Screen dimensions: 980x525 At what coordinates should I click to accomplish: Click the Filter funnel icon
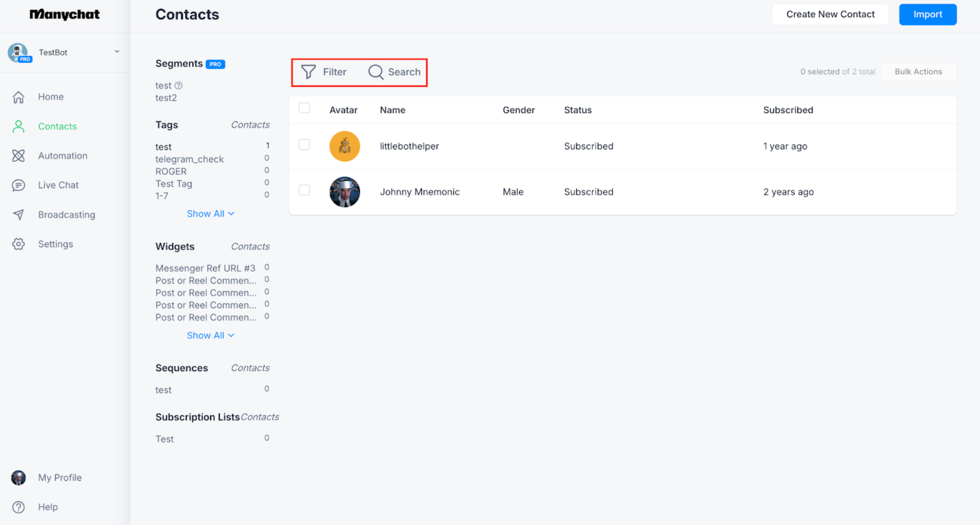point(308,72)
